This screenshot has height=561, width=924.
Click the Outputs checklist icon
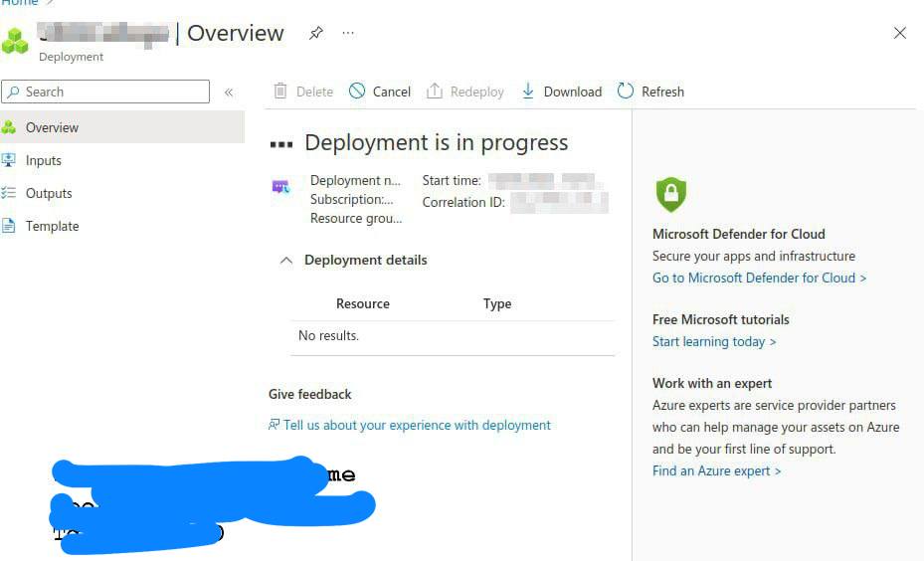point(8,193)
